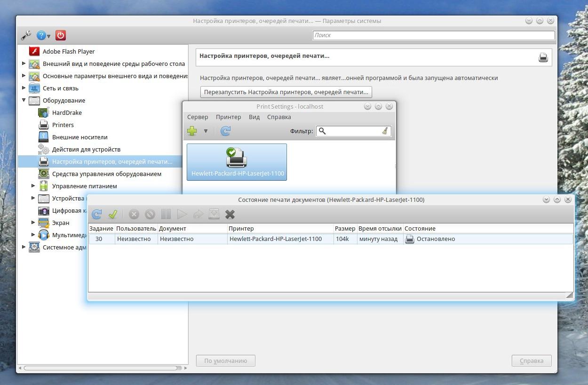The image size is (588, 385).
Task: Click the минуту назад time cell
Action: coord(380,239)
